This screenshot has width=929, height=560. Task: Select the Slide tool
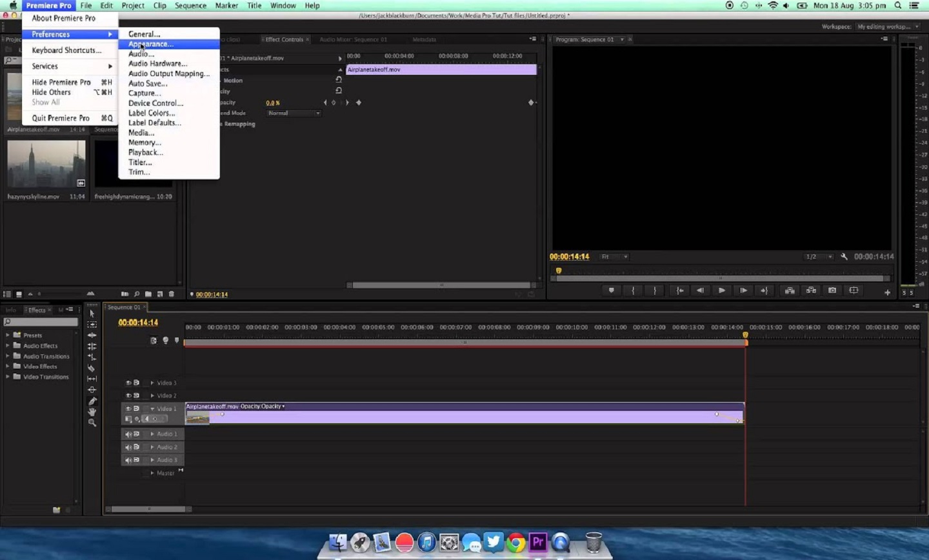[92, 390]
